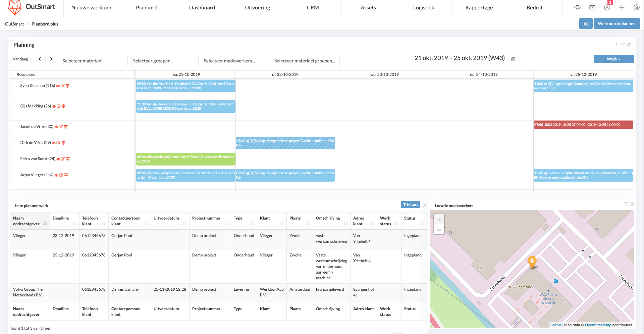Click the plus icon in top header
Screen dimensions: 644x334
coord(622,7)
